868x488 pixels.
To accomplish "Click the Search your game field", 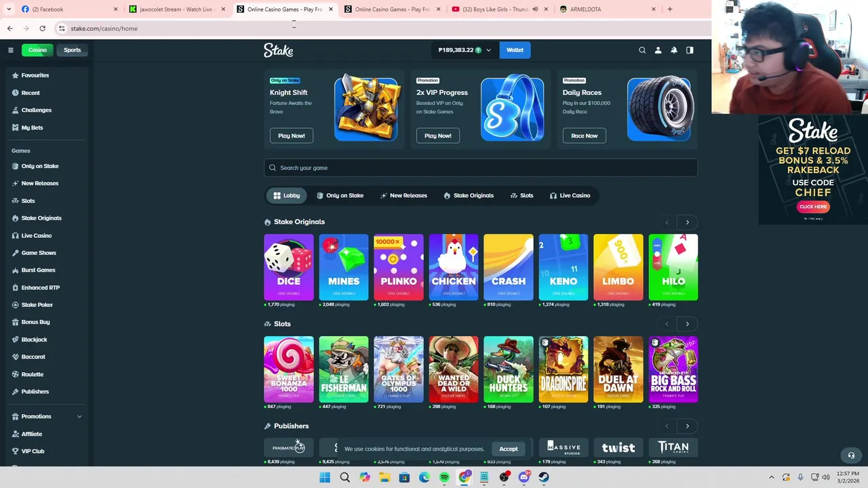I will pos(481,168).
